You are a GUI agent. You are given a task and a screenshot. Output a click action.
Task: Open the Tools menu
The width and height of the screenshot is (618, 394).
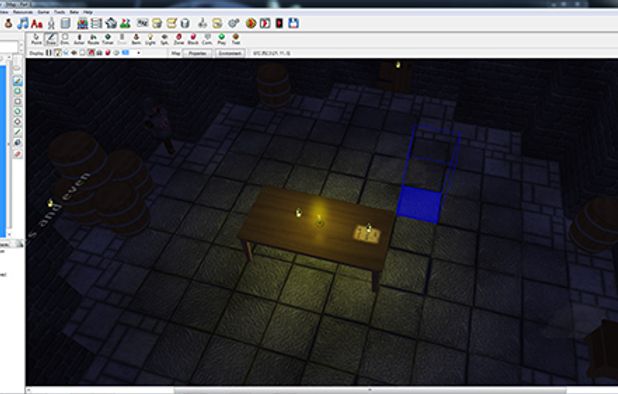pos(60,12)
